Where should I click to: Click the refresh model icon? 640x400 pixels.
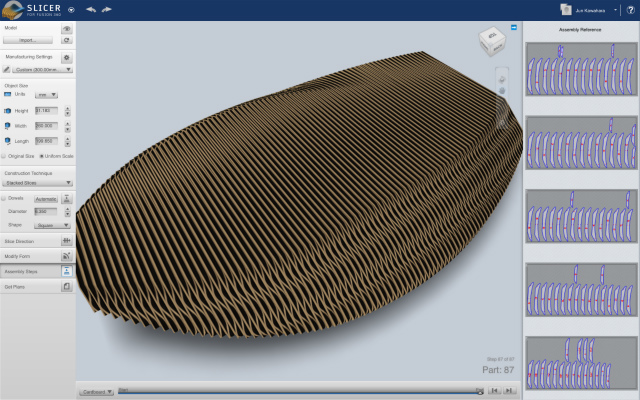[67, 40]
